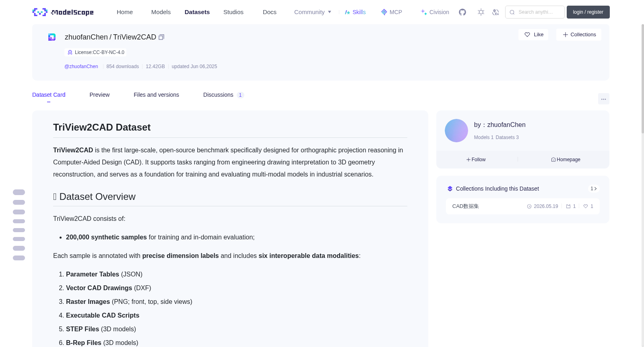The image size is (644, 347).
Task: Switch language with the translate icon
Action: [495, 12]
